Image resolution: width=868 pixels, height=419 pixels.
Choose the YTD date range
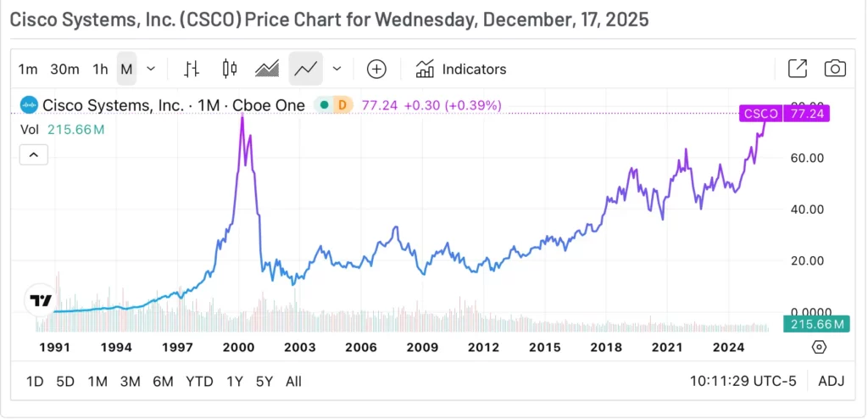(199, 381)
